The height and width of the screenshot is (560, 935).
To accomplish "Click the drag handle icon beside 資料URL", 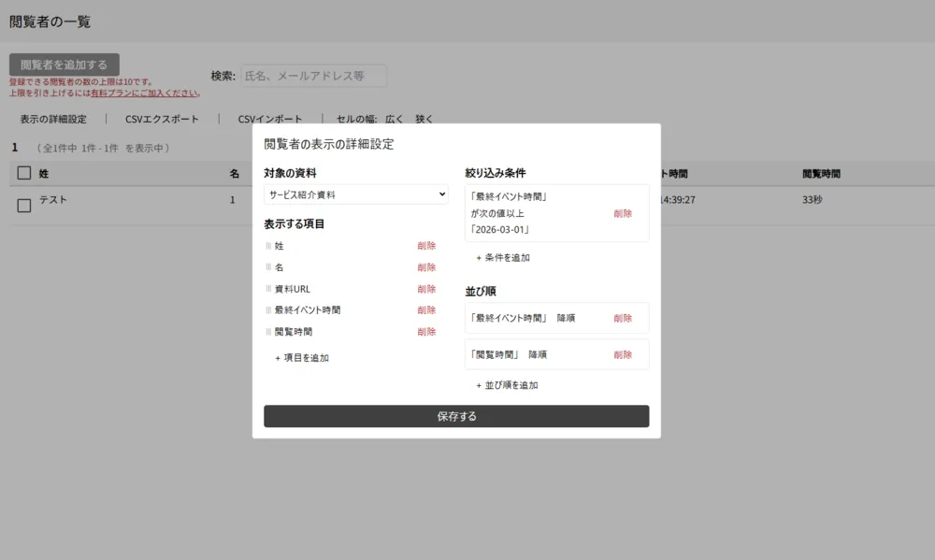I will pos(267,288).
